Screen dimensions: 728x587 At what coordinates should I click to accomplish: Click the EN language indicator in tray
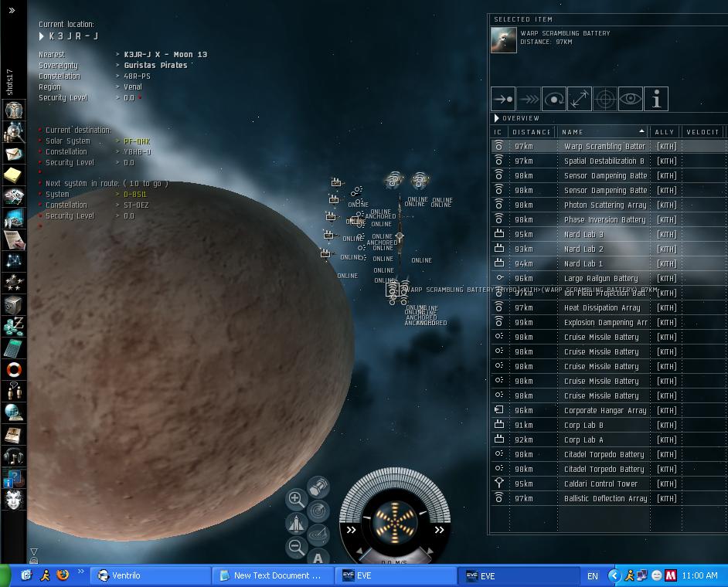[593, 576]
